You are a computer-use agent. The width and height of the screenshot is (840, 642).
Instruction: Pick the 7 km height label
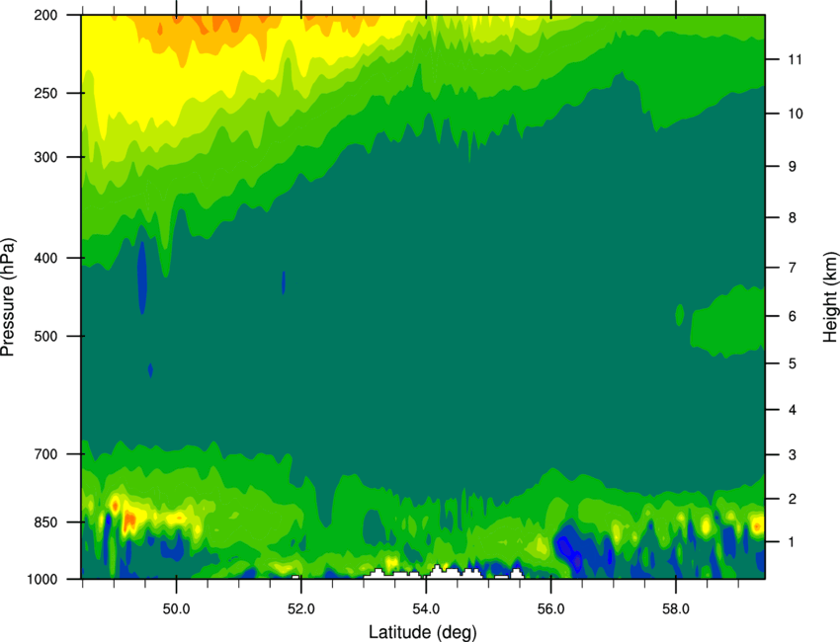click(793, 268)
